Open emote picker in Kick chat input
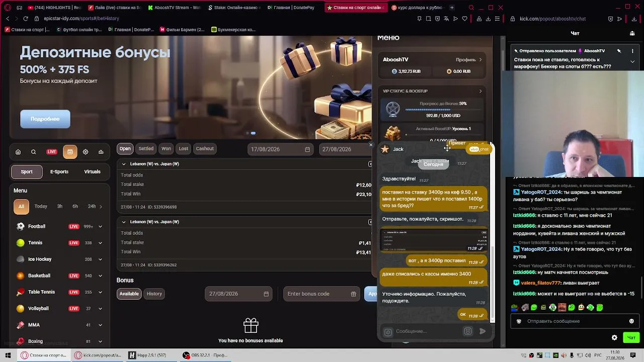 point(631,321)
